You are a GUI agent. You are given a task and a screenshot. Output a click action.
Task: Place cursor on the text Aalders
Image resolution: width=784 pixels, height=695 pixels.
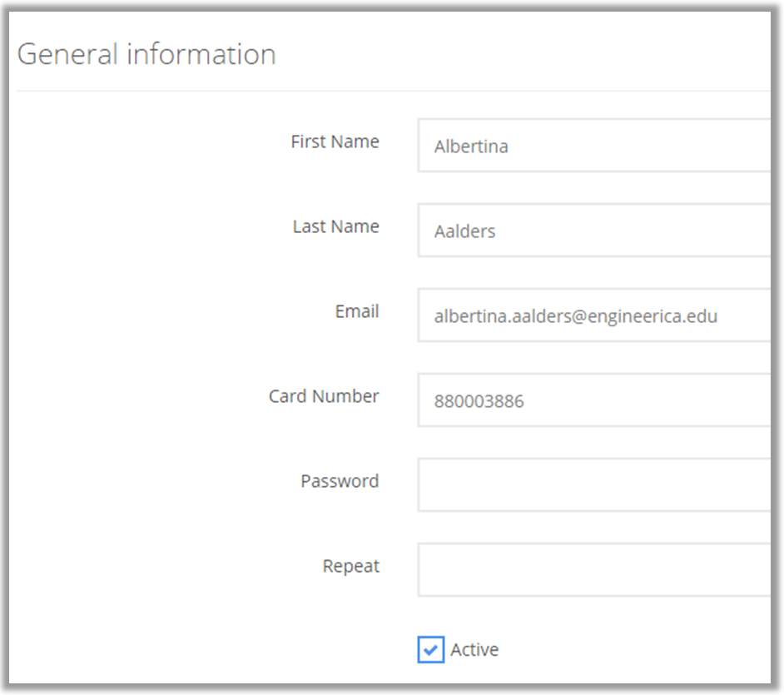coord(464,231)
